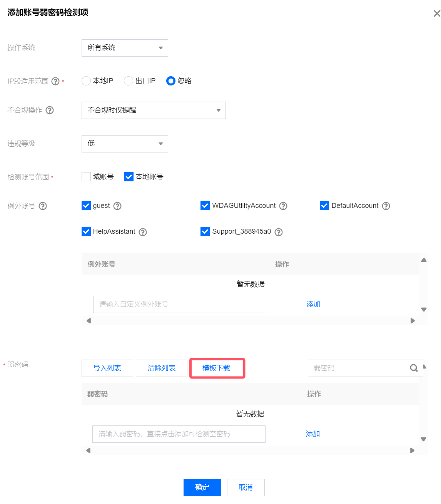Click 暂无数据 text in 例外账号 table
This screenshot has height=504, width=441.
pyautogui.click(x=251, y=284)
